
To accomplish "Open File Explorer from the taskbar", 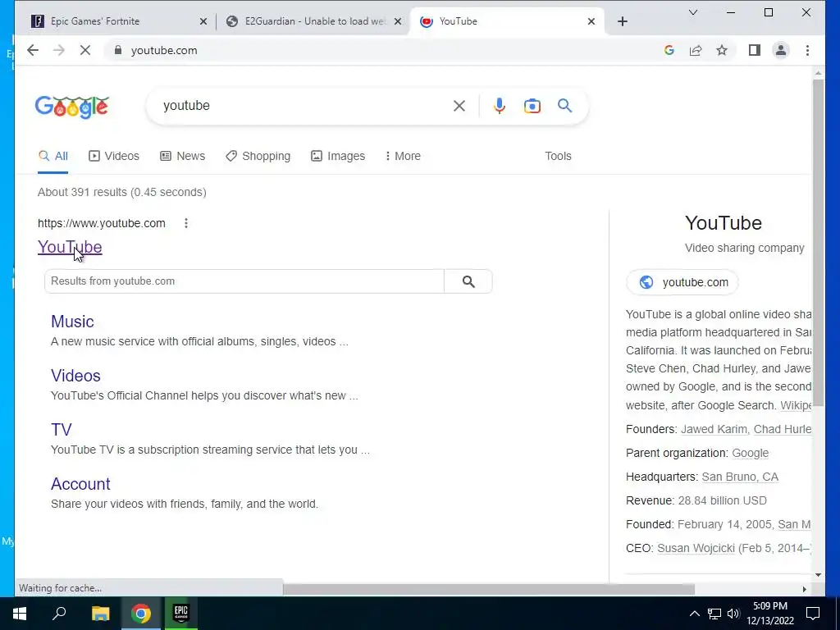I will point(100,614).
